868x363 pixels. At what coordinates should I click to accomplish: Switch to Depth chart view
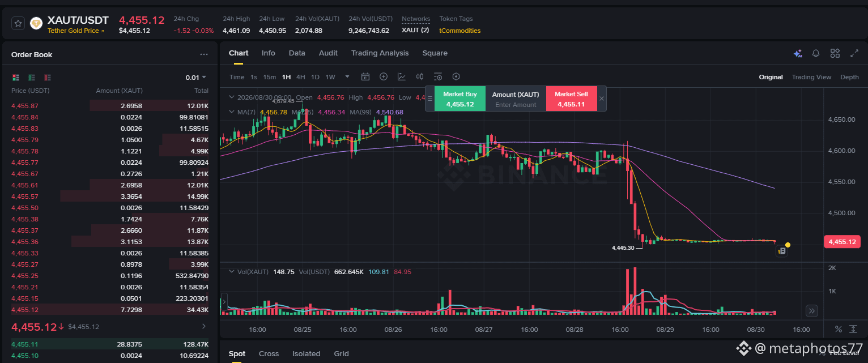click(x=849, y=77)
